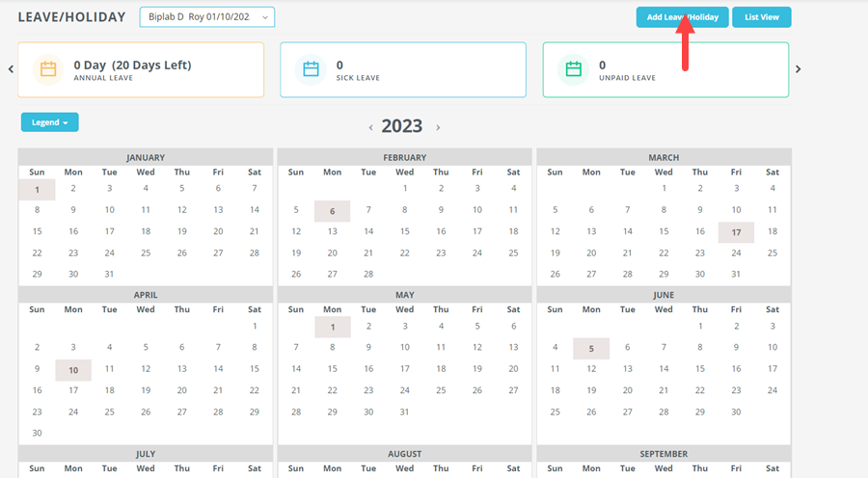Viewport: 868px width, 478px height.
Task: Open the Unpaid Leave card
Action: coord(665,69)
